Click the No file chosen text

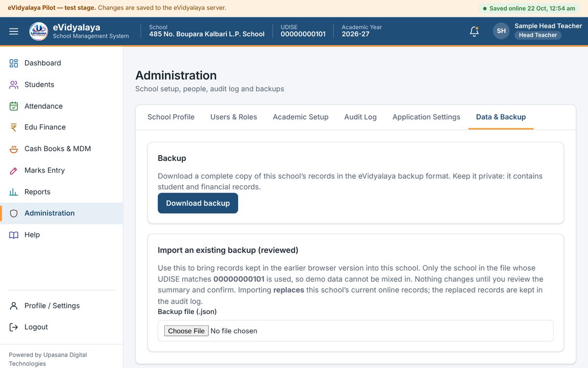click(234, 331)
